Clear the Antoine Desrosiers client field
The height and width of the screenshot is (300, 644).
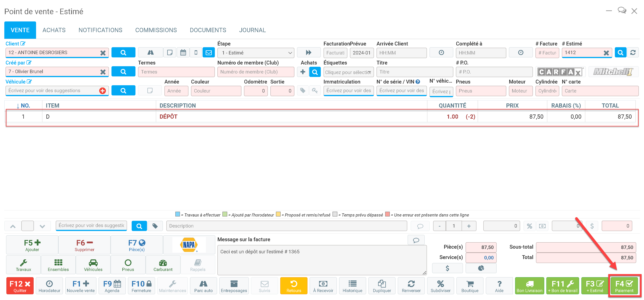pos(103,53)
